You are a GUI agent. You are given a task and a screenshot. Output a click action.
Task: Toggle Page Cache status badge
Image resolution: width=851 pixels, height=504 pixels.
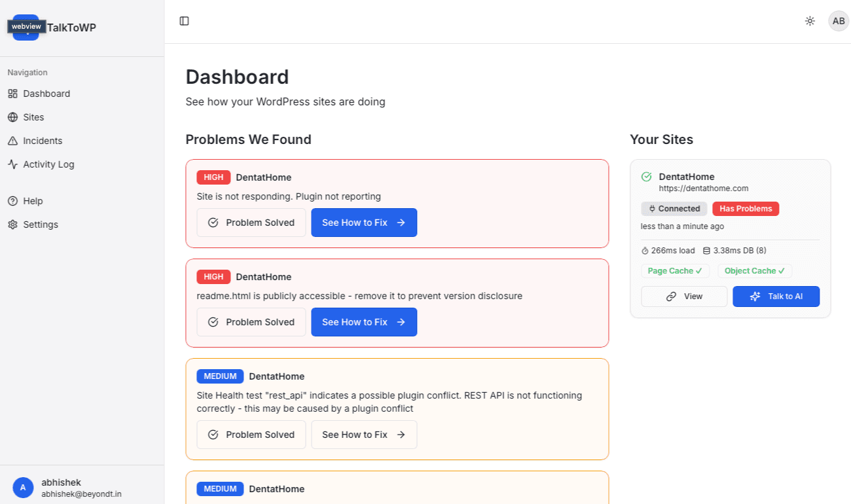point(675,270)
